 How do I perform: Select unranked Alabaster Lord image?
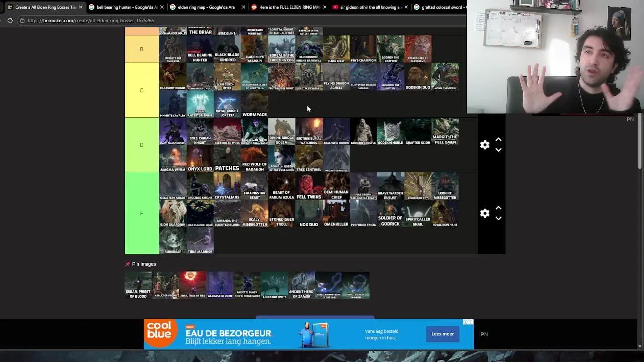220,285
